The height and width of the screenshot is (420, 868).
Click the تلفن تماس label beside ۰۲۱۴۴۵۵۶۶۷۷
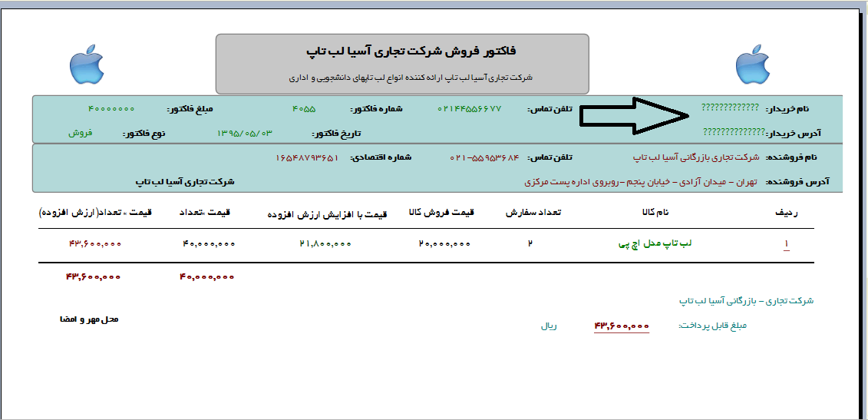click(550, 109)
